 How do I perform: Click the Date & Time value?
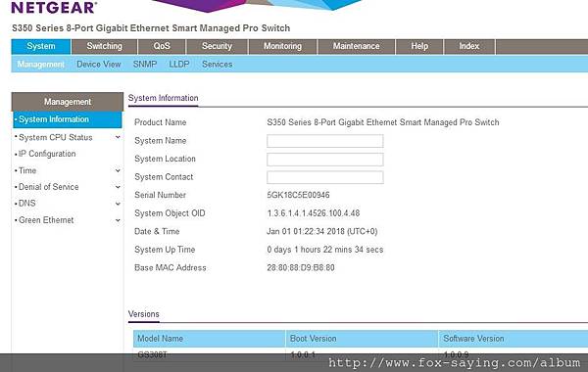322,231
